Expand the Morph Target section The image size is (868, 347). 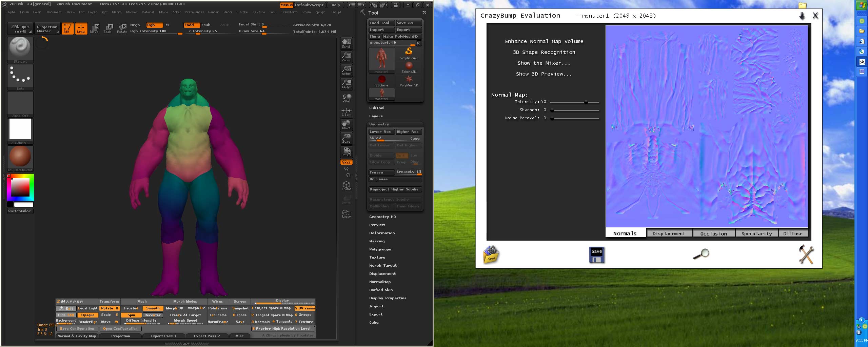tap(383, 266)
